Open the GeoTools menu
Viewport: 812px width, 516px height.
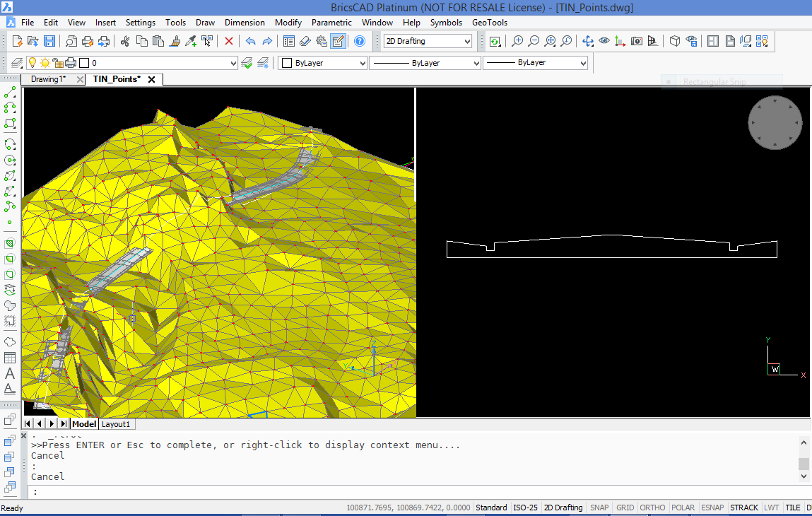click(490, 23)
